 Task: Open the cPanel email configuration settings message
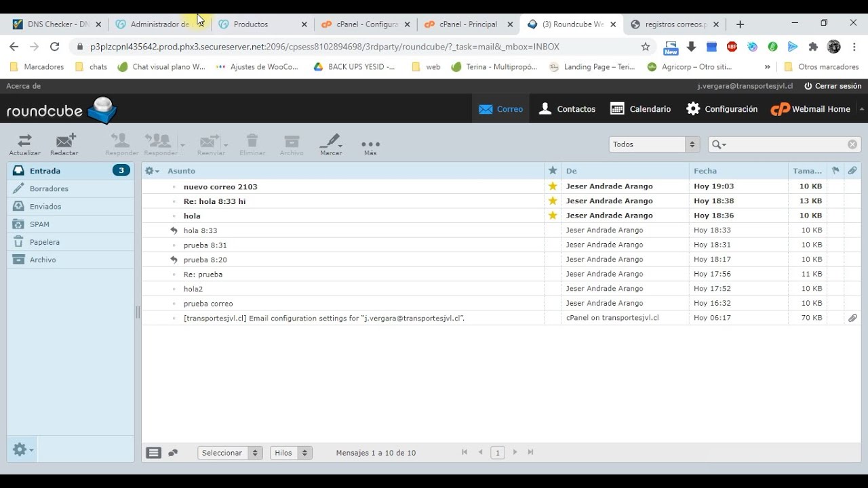point(324,318)
